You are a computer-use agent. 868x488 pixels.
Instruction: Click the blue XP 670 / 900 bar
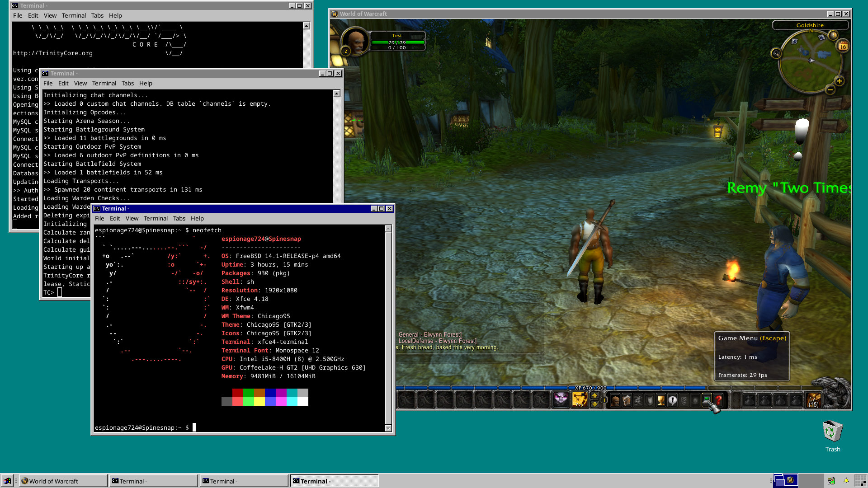591,388
